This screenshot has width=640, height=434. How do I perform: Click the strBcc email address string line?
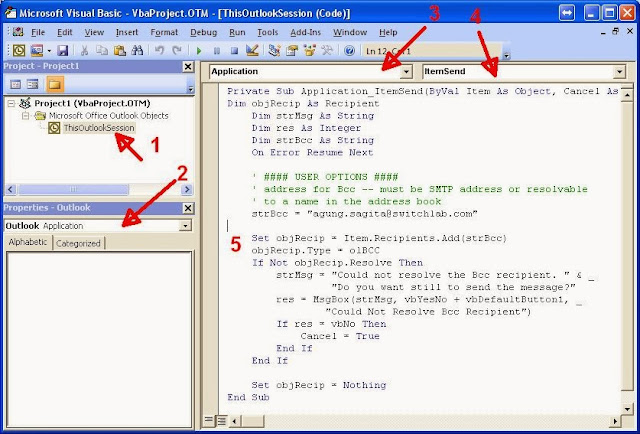point(364,214)
